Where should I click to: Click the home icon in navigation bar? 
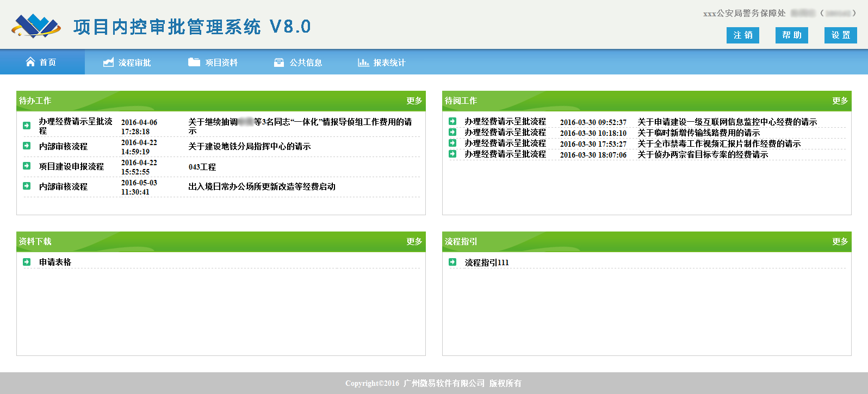(x=30, y=62)
